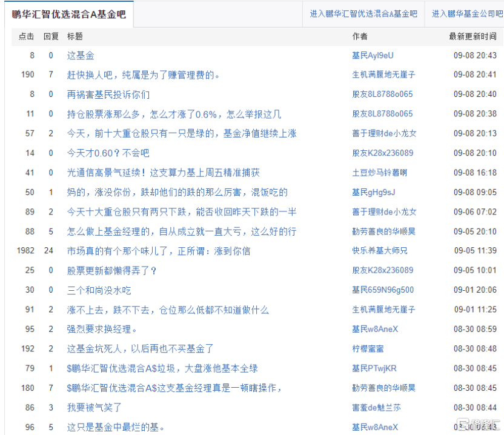
Task: View author 基民w8AneX on 强烈要求换经理 row
Action: (375, 329)
